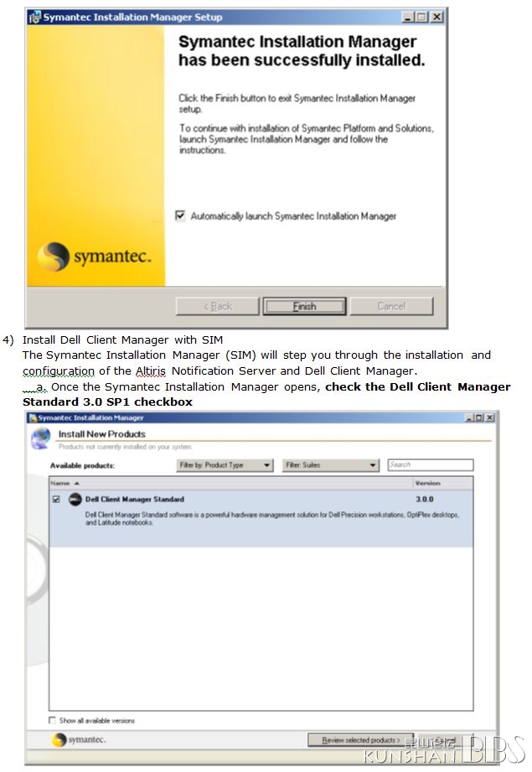Click version 3.0.0 in product row
This screenshot has height=772, width=532.
[425, 500]
